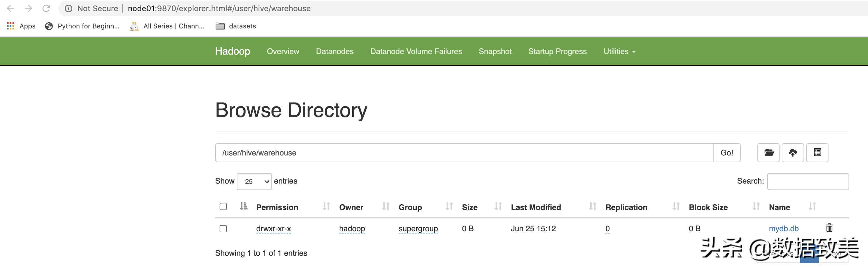Click the Jun 25 15:12 modified date
This screenshot has width=868, height=268.
(x=533, y=228)
